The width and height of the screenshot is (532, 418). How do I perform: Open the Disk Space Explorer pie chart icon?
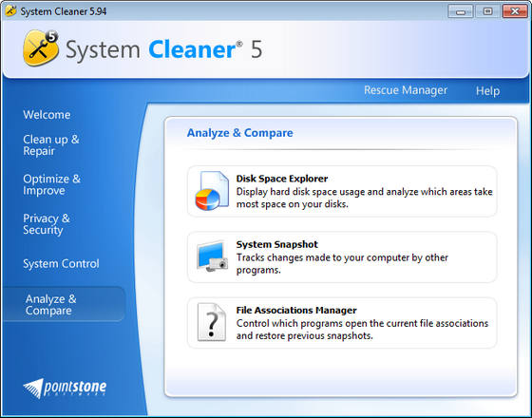pos(212,191)
